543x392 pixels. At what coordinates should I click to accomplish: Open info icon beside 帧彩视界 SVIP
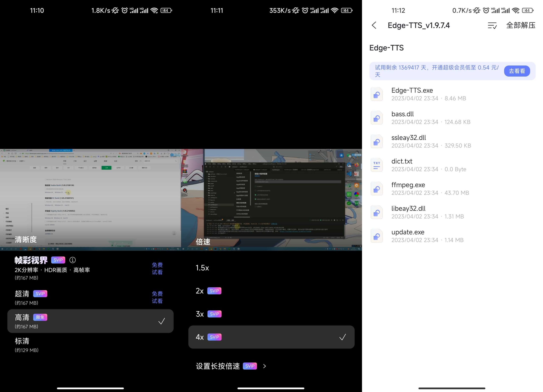point(73,260)
